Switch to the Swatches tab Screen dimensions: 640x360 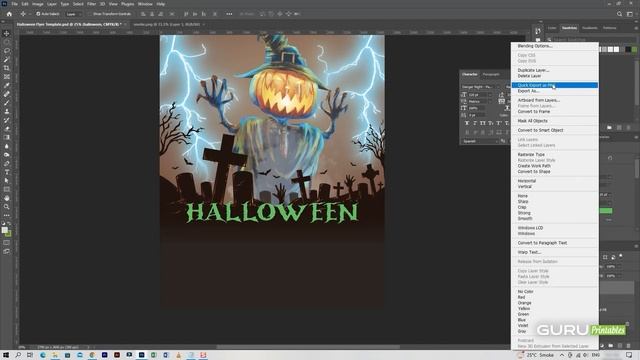[x=569, y=28]
